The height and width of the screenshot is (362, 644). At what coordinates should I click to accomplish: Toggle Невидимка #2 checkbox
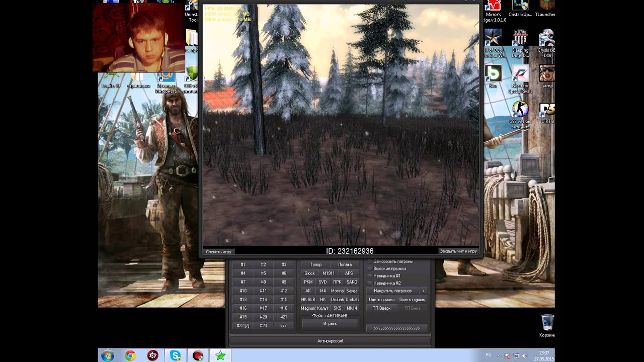(x=370, y=283)
